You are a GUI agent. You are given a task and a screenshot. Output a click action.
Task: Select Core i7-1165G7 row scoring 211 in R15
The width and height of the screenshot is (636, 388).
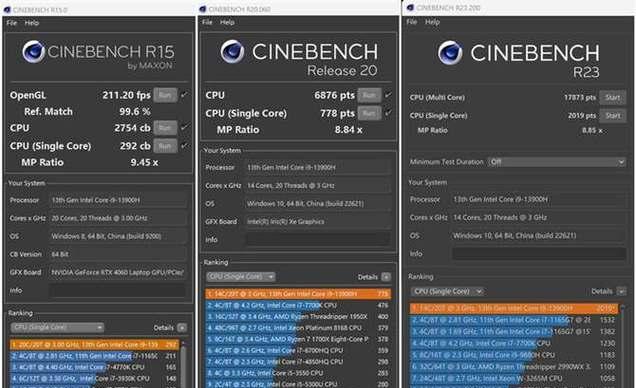[94, 356]
